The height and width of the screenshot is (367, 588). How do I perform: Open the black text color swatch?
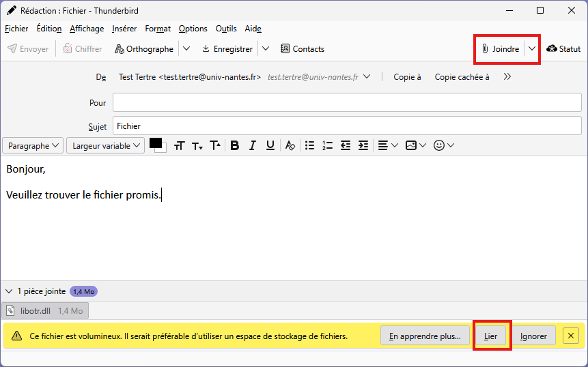click(x=156, y=143)
